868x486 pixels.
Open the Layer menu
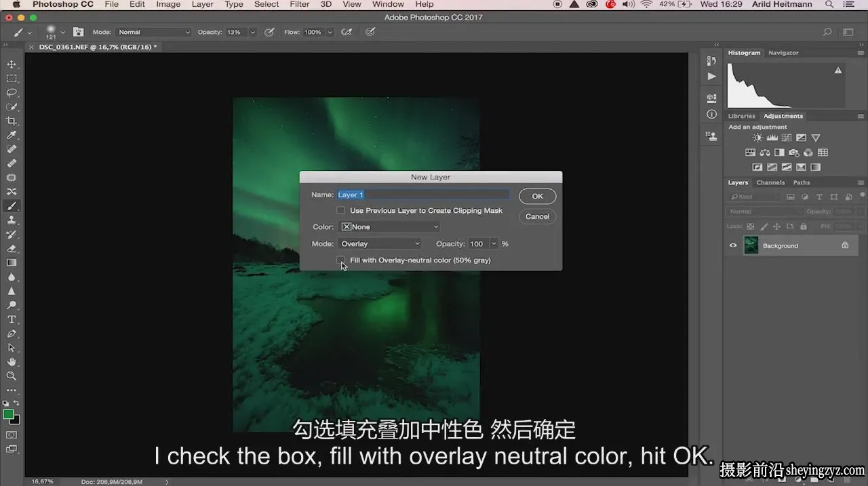click(202, 4)
